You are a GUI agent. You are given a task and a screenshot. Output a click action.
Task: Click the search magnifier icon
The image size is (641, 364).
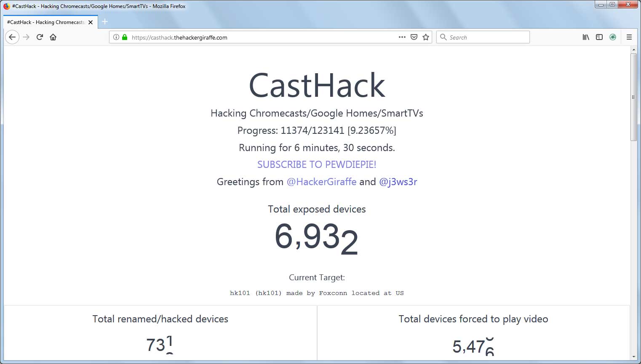pyautogui.click(x=443, y=37)
